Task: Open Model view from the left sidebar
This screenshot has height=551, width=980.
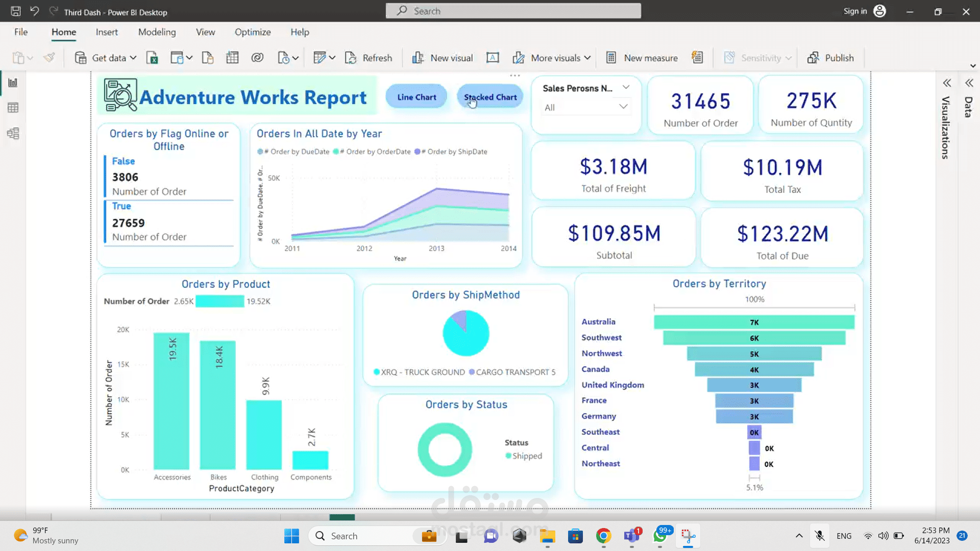Action: click(x=12, y=134)
